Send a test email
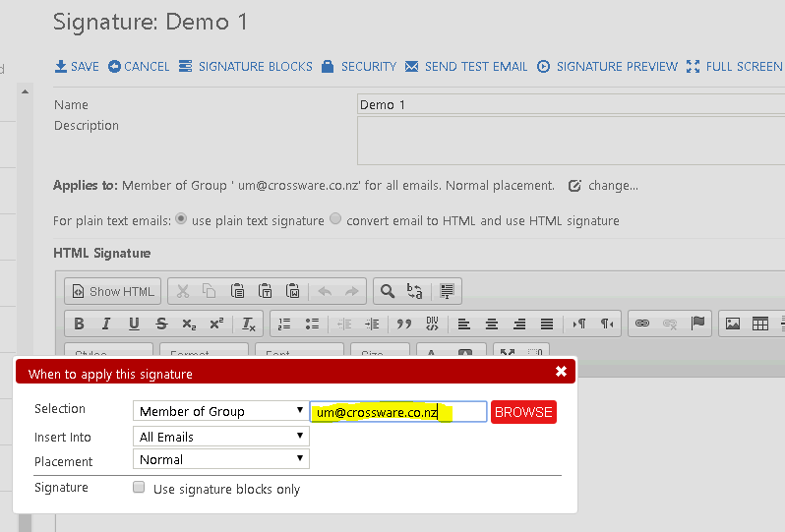The image size is (785, 532). (466, 67)
